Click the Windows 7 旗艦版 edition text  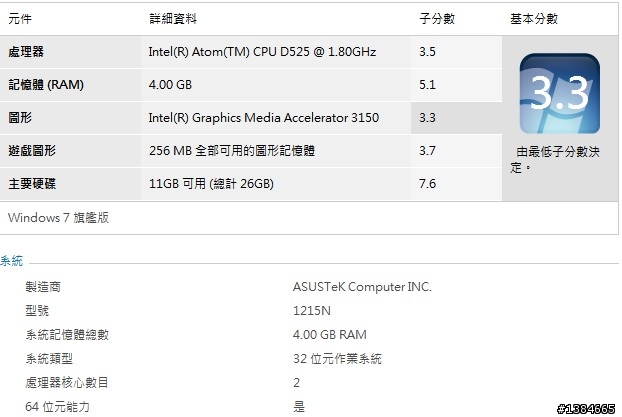[x=58, y=217]
